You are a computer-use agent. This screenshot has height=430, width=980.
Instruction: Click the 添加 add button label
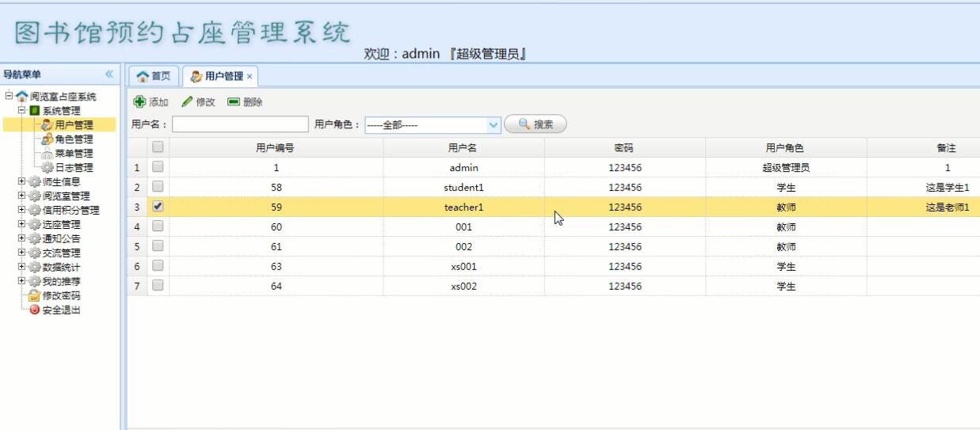[159, 102]
